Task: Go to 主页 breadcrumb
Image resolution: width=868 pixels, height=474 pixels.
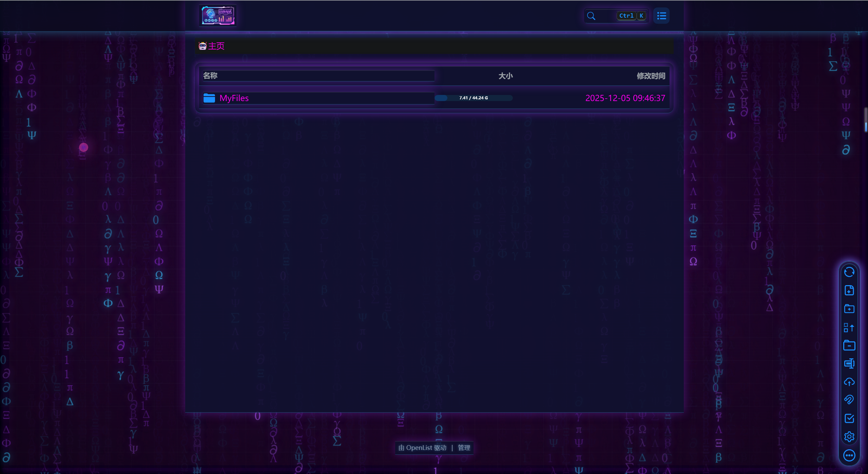Action: 216,46
